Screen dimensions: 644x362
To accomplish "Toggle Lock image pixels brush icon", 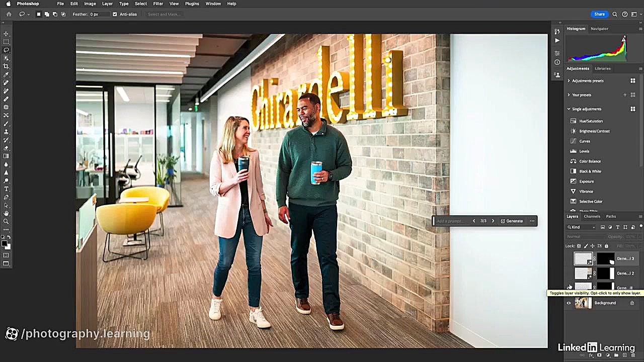I will tap(586, 246).
